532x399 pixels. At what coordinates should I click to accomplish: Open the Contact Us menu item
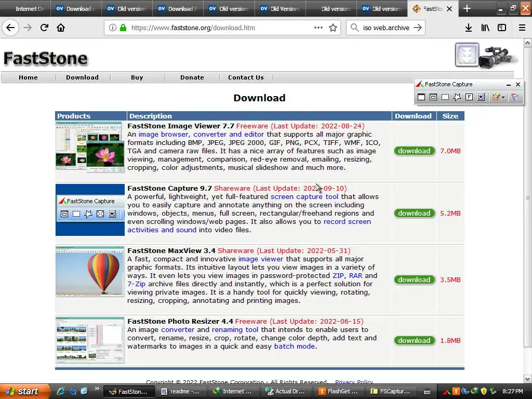tap(246, 77)
